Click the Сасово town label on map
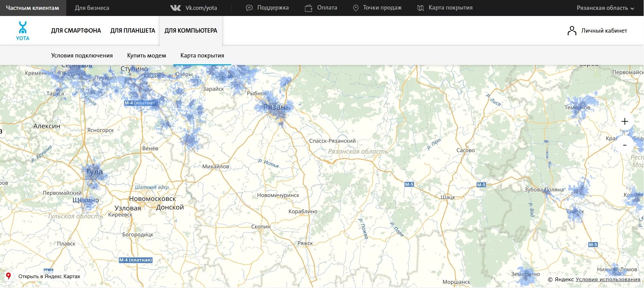The height and width of the screenshot is (288, 644). tap(465, 150)
